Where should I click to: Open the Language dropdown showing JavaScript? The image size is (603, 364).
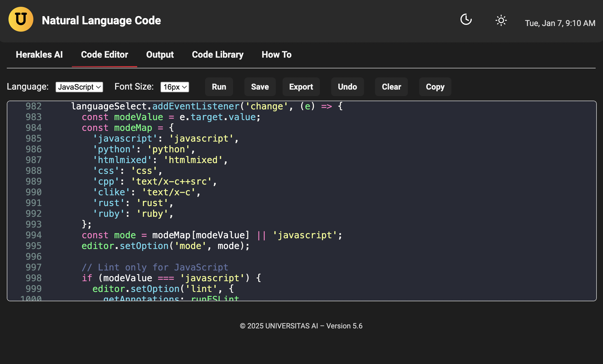coord(79,87)
